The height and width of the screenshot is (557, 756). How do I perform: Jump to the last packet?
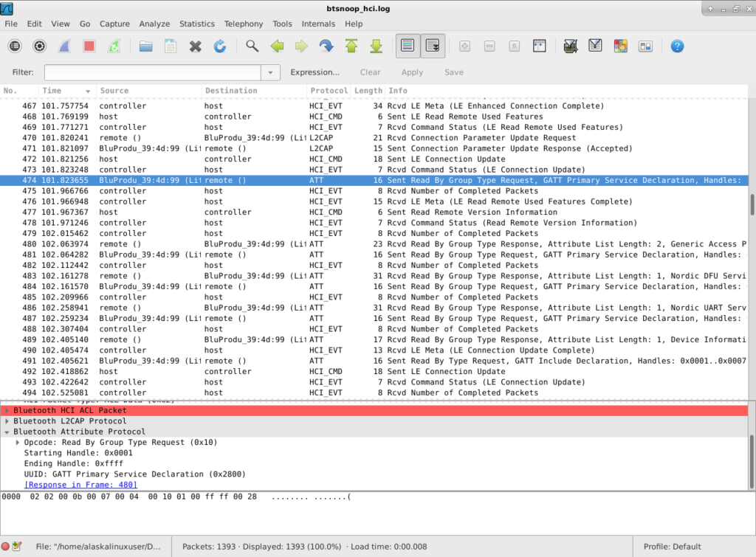[x=376, y=46]
